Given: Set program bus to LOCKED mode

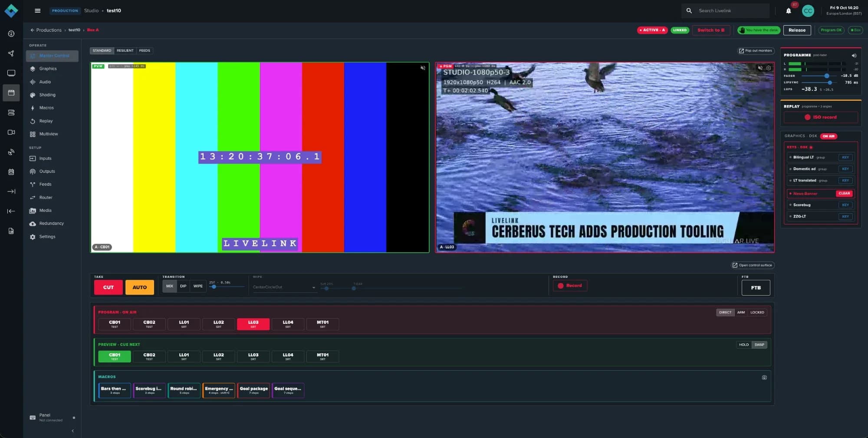Looking at the screenshot, I should click(x=757, y=313).
